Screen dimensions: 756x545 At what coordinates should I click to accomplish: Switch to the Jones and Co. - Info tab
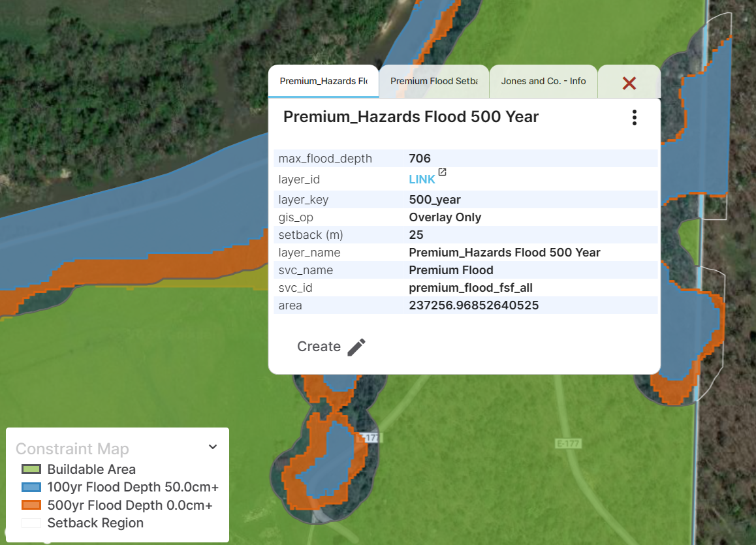[x=543, y=81]
